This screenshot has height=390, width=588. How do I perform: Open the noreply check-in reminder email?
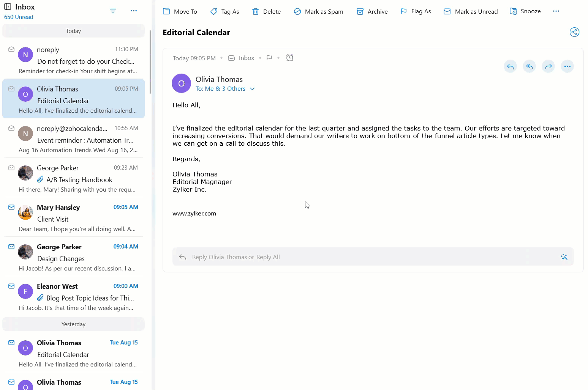pyautogui.click(x=74, y=59)
